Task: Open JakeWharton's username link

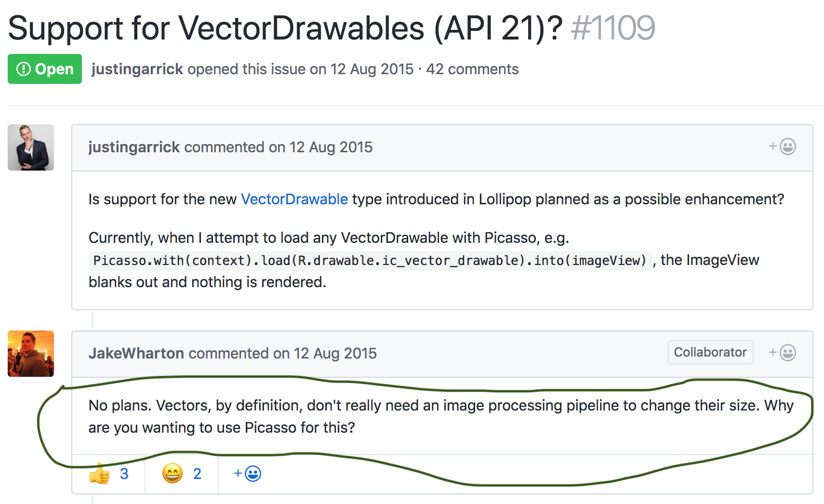Action: (x=136, y=353)
